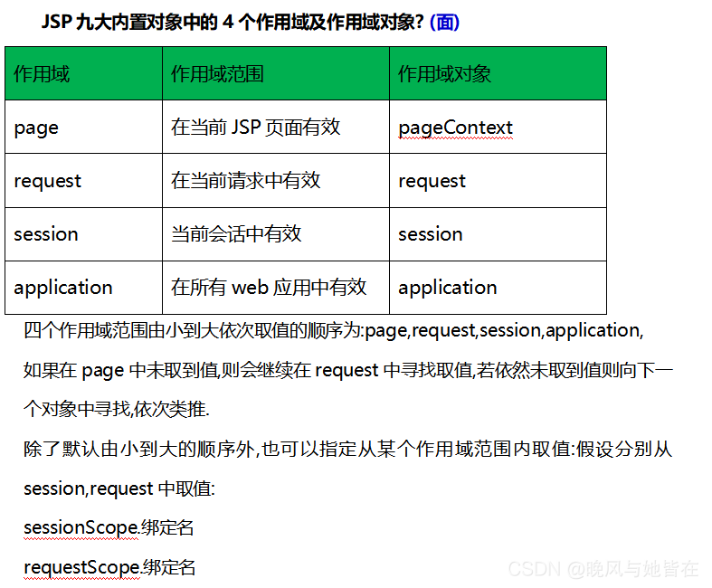Viewport: 712px width, 588px height.
Task: Click 'application' in the 作用域对象 column
Action: tap(498, 288)
